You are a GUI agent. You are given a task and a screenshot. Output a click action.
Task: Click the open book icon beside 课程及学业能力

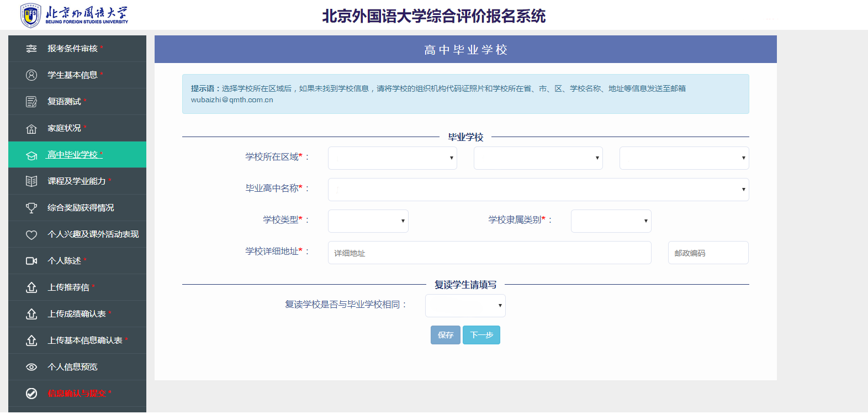pos(31,181)
